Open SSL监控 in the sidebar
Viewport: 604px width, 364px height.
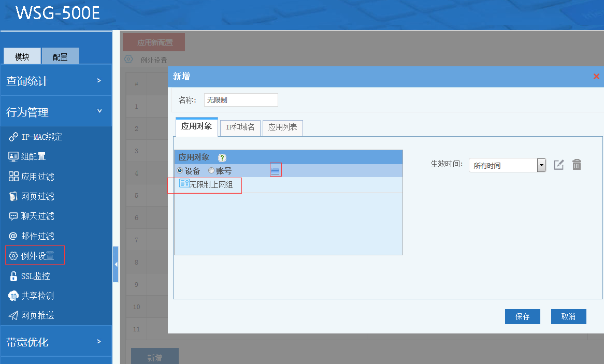(35, 276)
